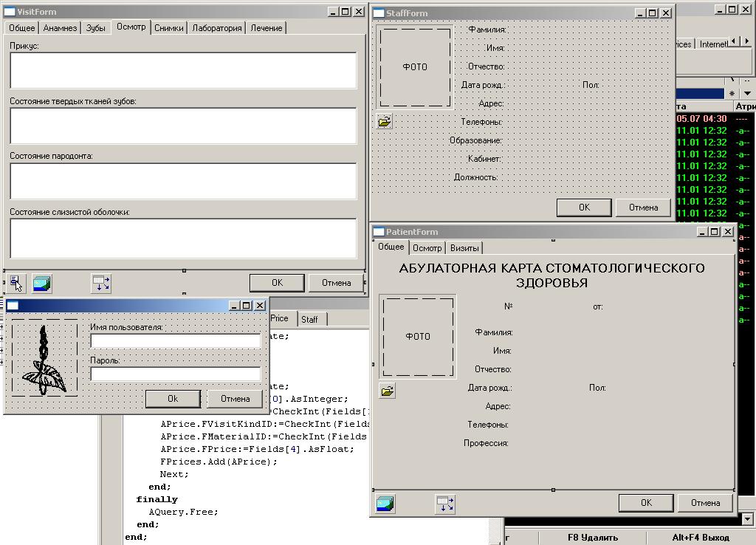Click the code line FPrices.Add(APrice);
This screenshot has width=756, height=545.
point(219,462)
